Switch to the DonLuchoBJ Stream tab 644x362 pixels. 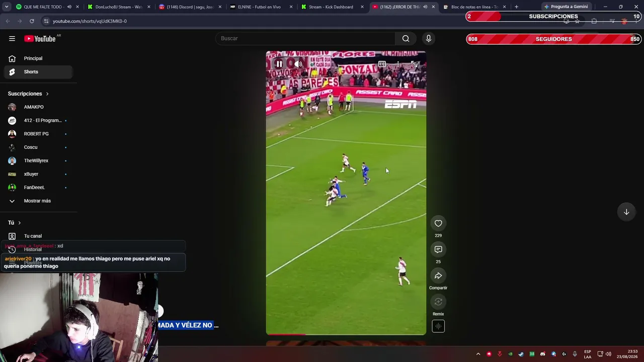point(119,7)
